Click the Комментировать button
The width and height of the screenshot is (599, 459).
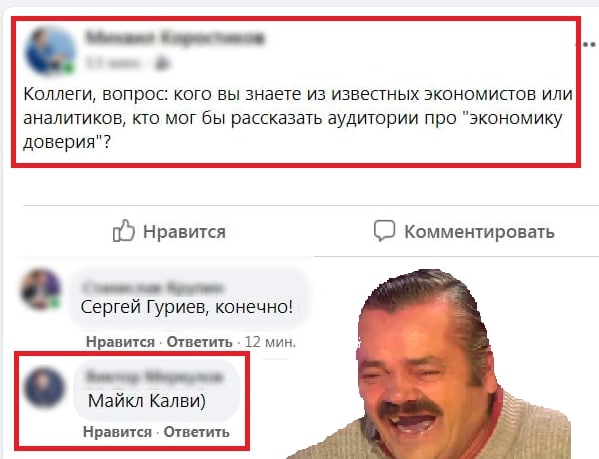pyautogui.click(x=464, y=231)
